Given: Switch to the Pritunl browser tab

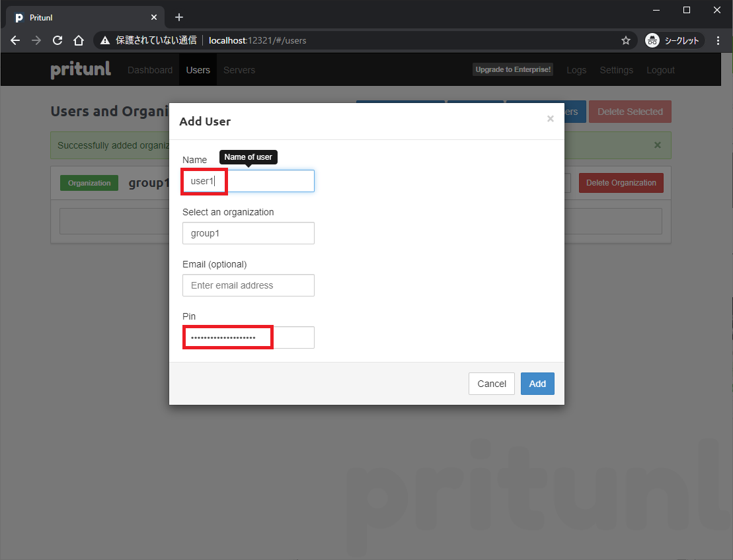Looking at the screenshot, I should pyautogui.click(x=85, y=17).
